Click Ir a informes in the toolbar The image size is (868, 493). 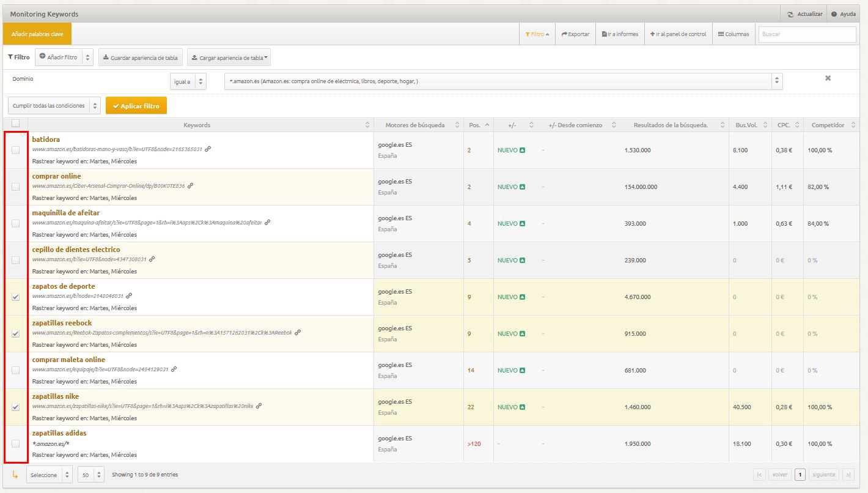pos(620,34)
